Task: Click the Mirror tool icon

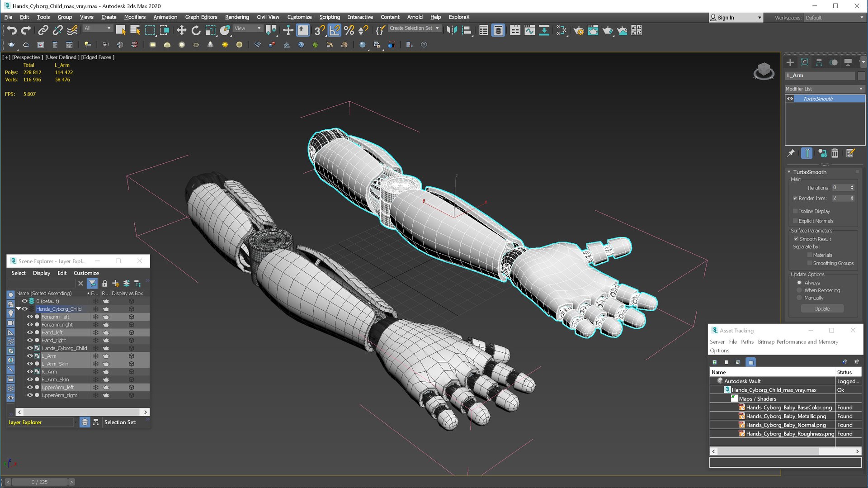Action: [x=452, y=30]
